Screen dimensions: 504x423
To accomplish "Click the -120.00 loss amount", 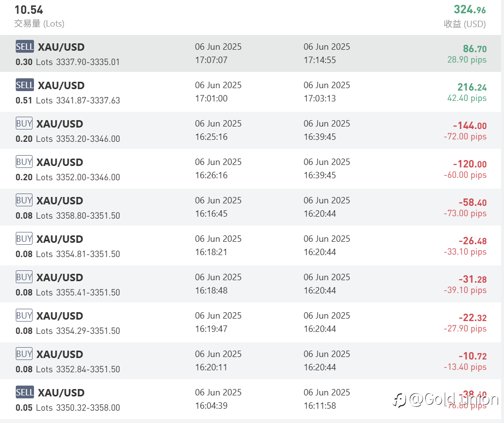I will [x=470, y=164].
